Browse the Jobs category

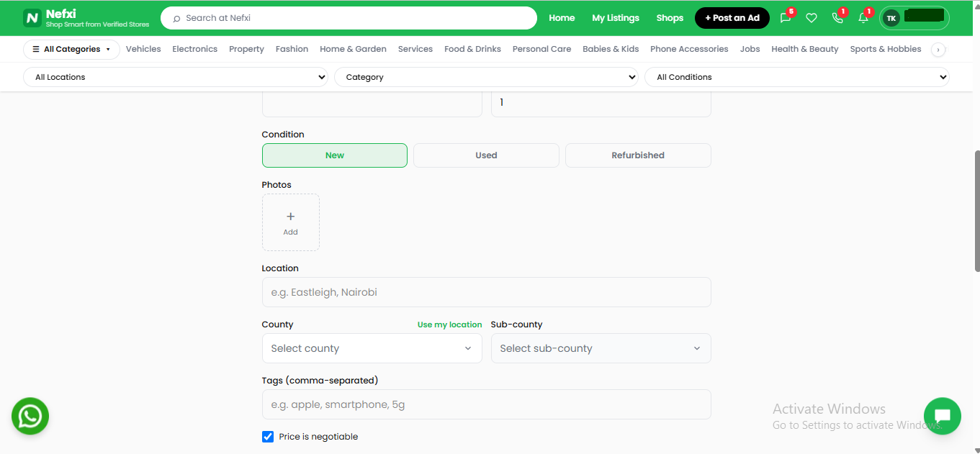(x=750, y=49)
